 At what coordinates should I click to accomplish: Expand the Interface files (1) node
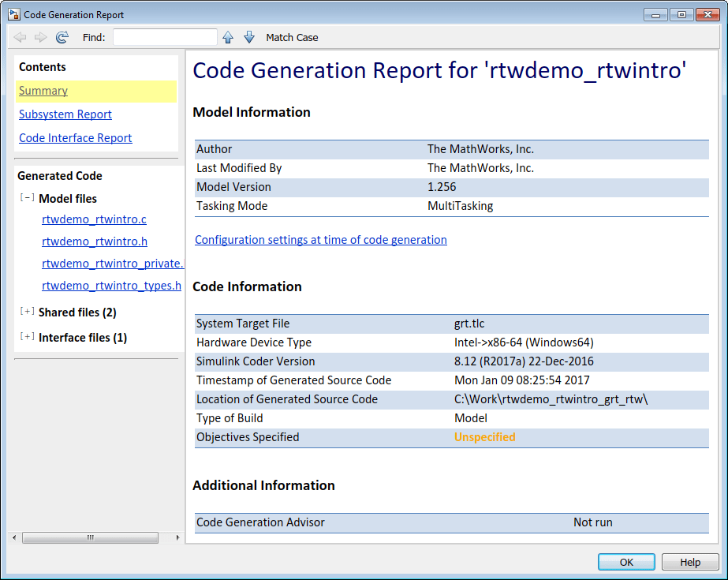click(27, 337)
